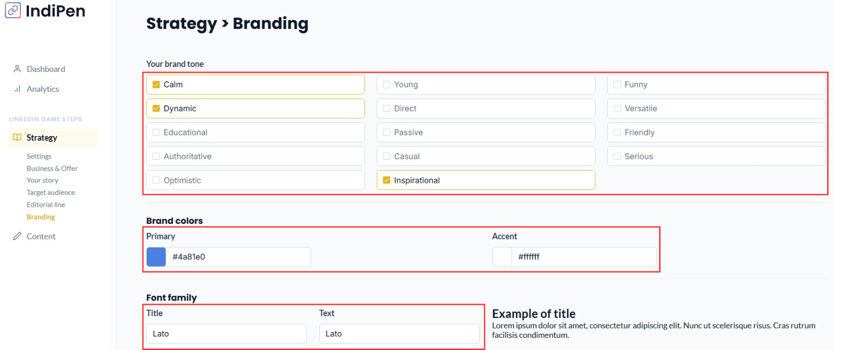This screenshot has width=868, height=350.
Task: Deselect the Inspirational tone checkbox
Action: (x=387, y=180)
